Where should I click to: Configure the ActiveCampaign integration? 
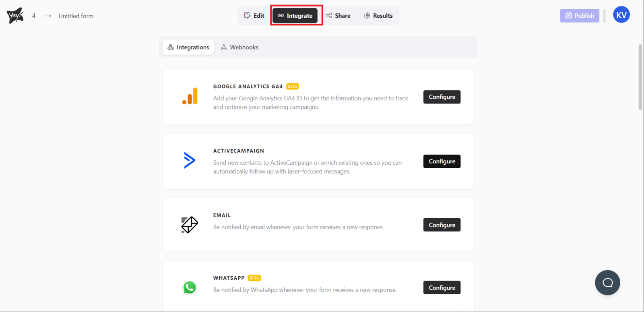click(x=442, y=161)
